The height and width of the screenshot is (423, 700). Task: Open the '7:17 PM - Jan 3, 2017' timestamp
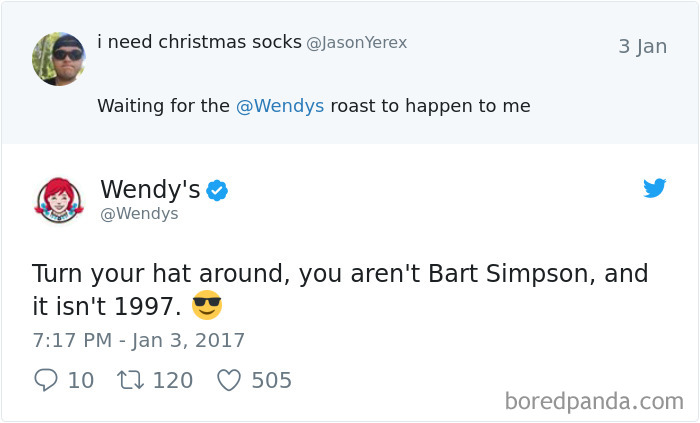point(138,340)
